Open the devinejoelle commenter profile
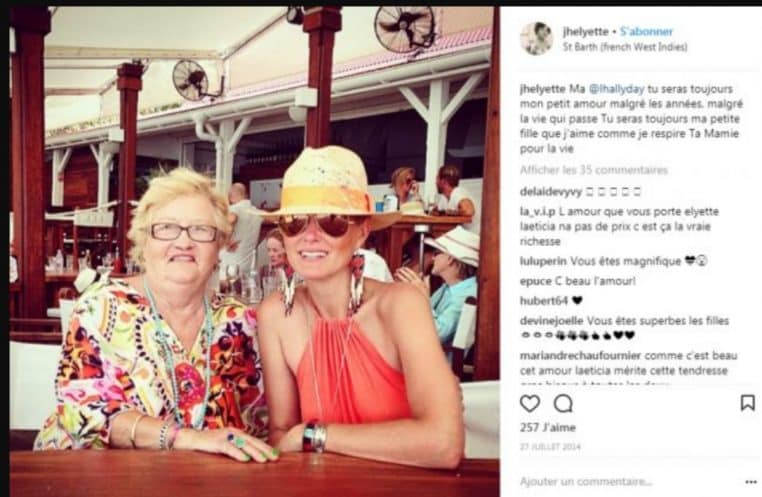 [552, 321]
